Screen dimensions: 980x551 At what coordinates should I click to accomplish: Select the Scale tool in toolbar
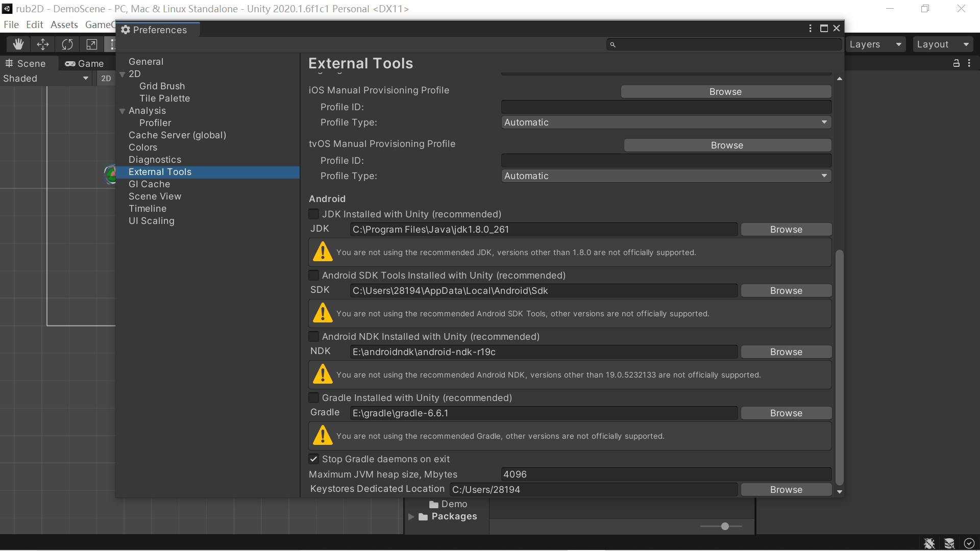[x=92, y=44]
